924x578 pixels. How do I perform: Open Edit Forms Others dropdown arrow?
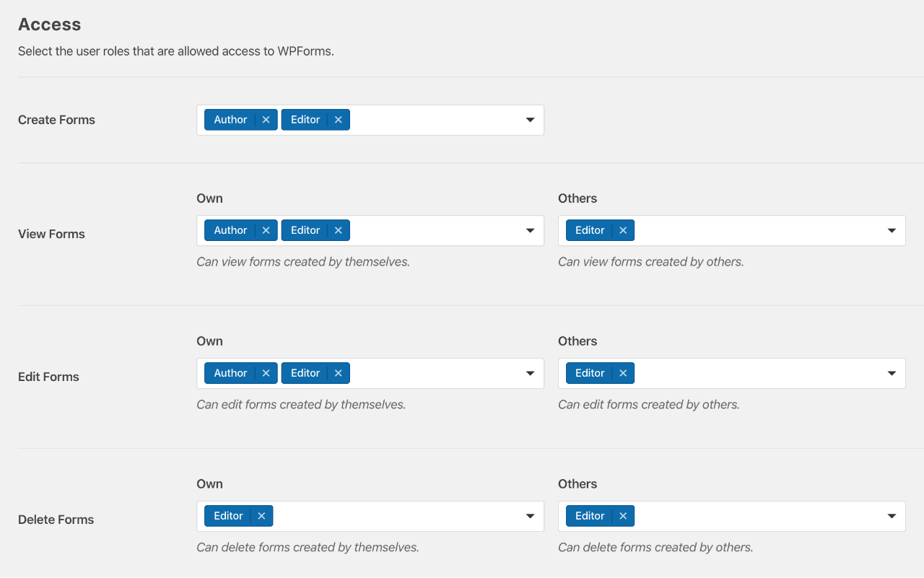click(892, 374)
